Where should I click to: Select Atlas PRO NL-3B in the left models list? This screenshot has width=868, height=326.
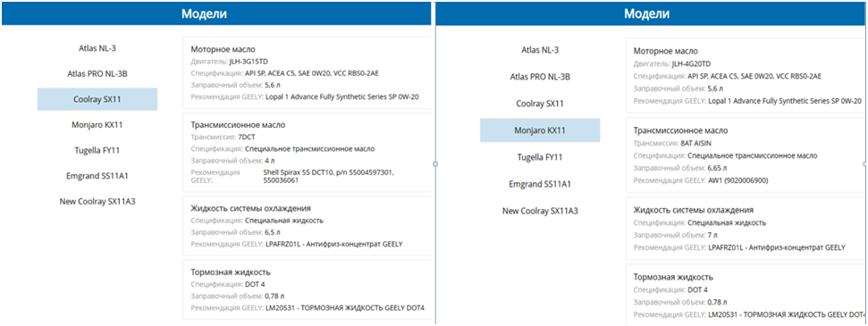[97, 73]
